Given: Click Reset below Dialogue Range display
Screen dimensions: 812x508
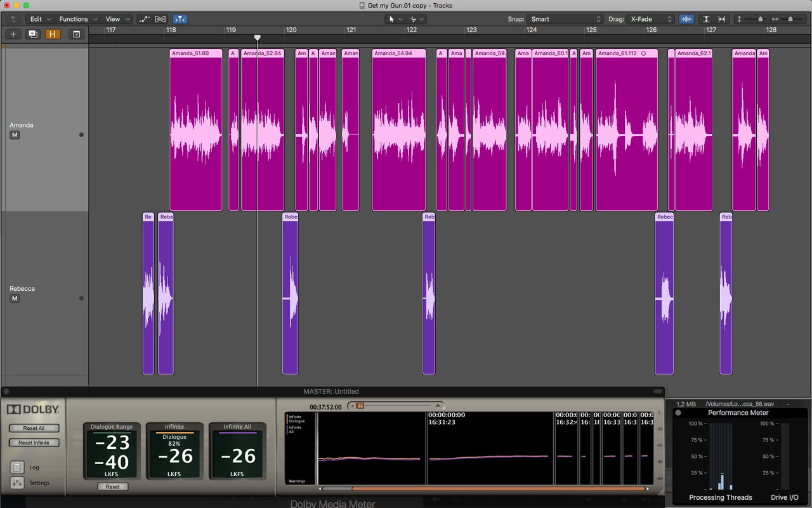Looking at the screenshot, I should 112,486.
